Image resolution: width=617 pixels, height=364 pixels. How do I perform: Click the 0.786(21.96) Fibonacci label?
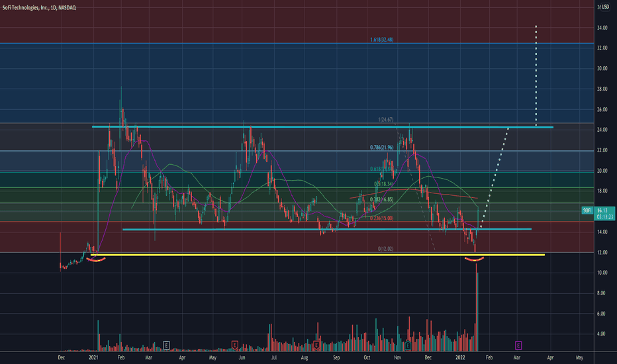382,148
